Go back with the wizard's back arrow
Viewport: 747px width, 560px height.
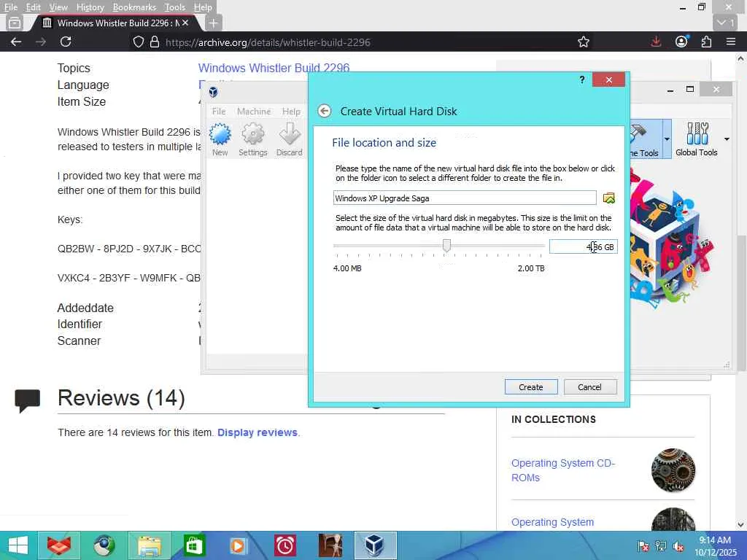[x=325, y=111]
